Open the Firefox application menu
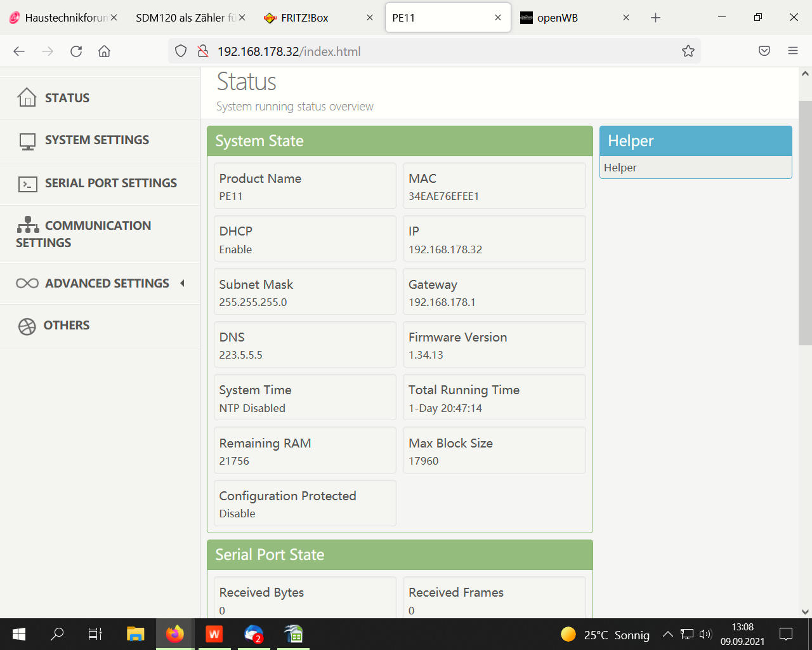The height and width of the screenshot is (650, 812). click(793, 51)
